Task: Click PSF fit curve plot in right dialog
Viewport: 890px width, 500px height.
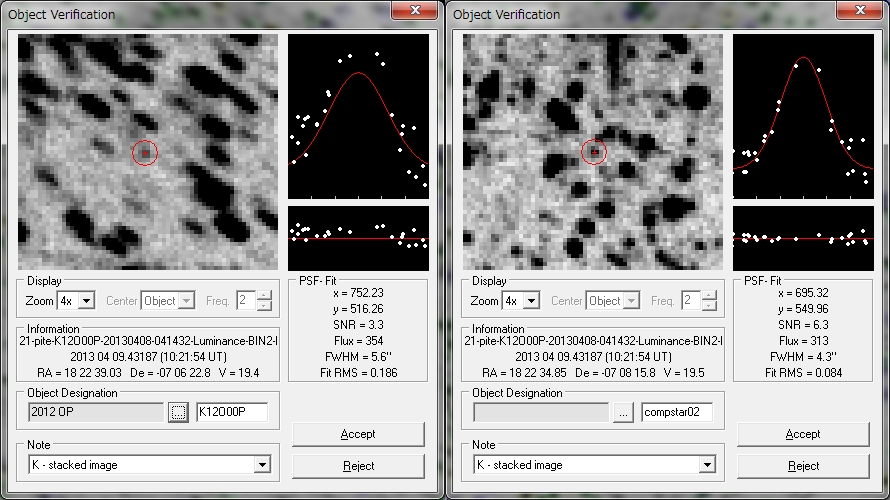Action: tap(805, 115)
